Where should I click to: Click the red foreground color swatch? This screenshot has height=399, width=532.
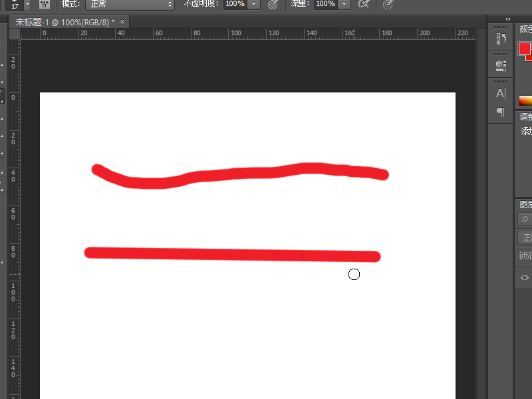click(x=524, y=49)
